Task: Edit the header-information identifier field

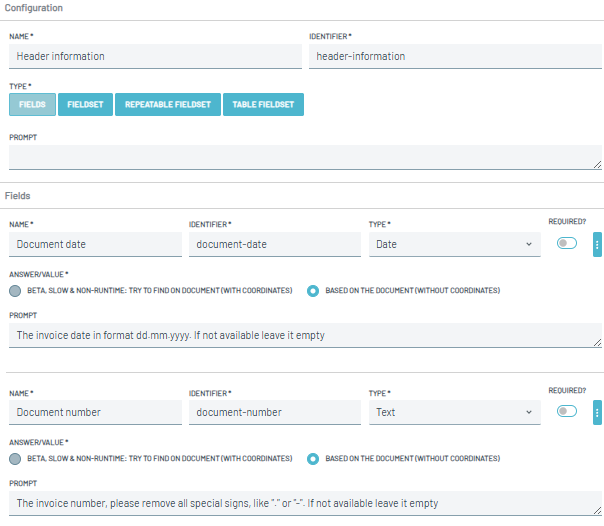Action: (x=455, y=57)
